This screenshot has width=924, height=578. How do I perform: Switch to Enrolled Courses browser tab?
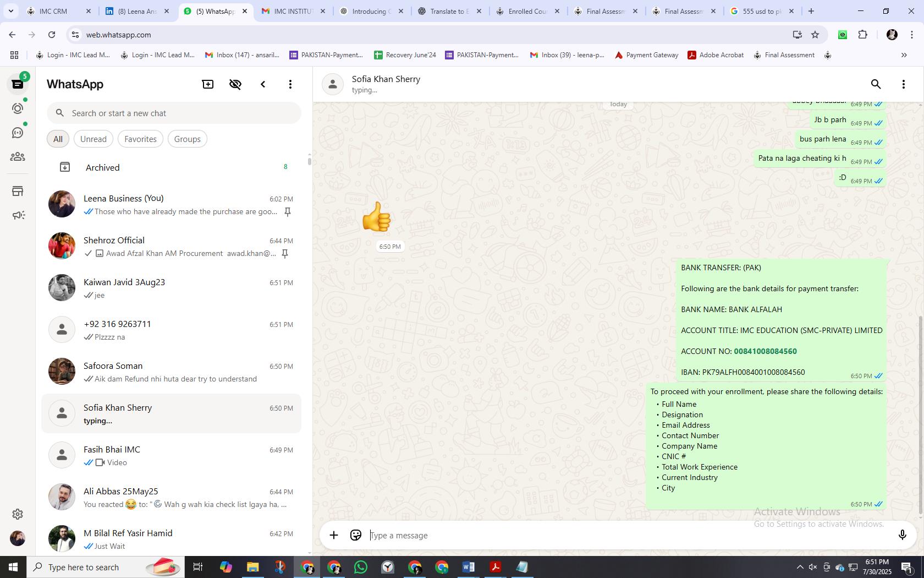pos(528,11)
